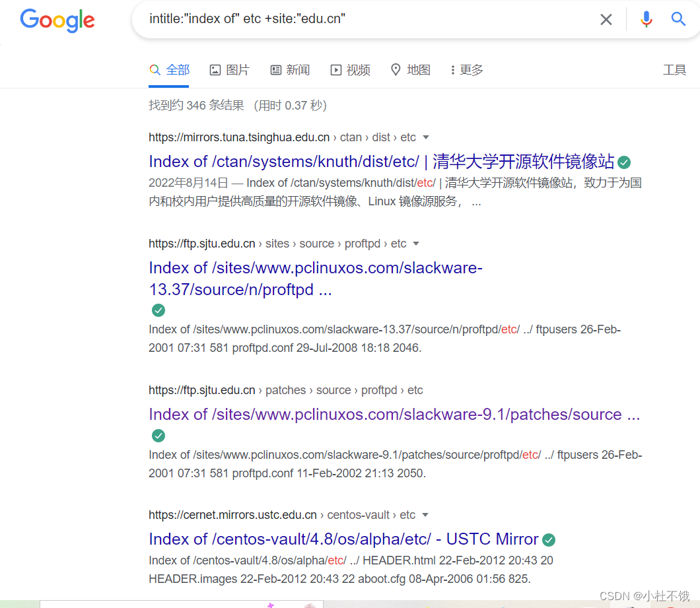The height and width of the screenshot is (608, 700).
Task: Click the mirrors.tuna.tsinghua.edu.cn breadcrumb URL
Action: [282, 137]
